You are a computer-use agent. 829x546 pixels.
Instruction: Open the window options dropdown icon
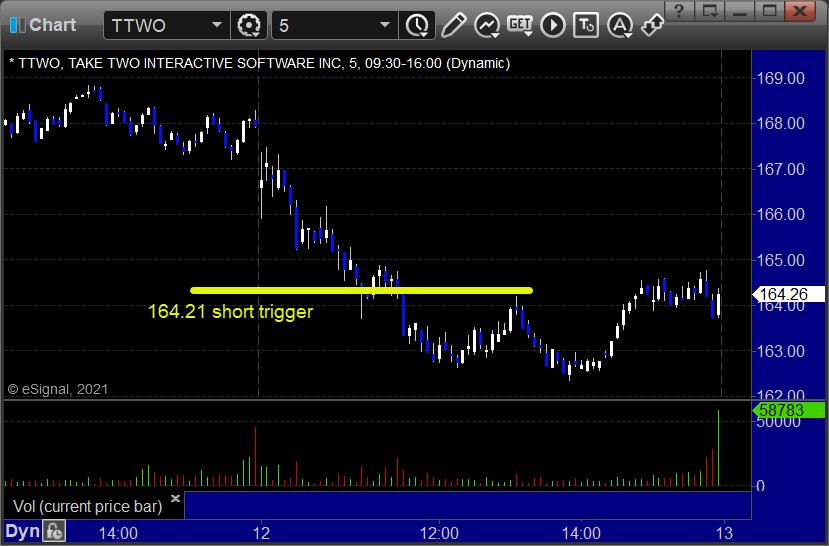[x=709, y=10]
